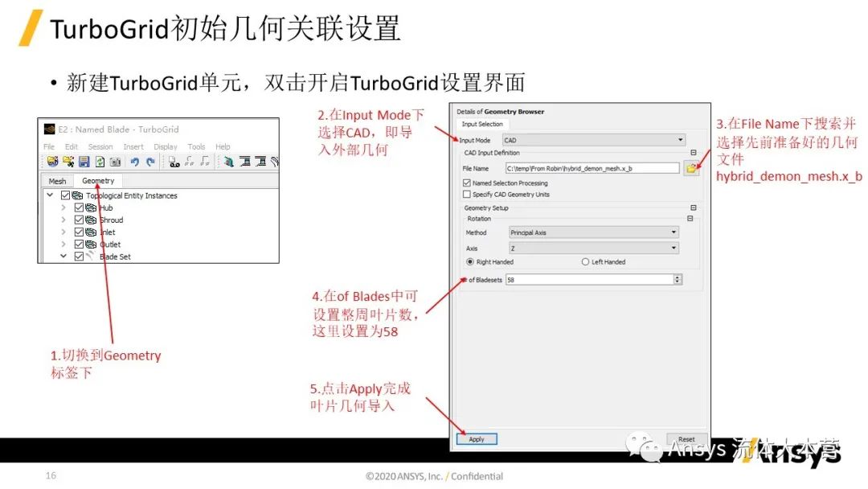Click the Save floppy disk icon

tap(84, 161)
